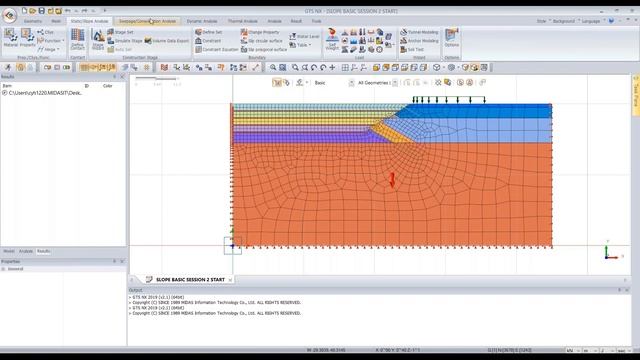Viewport: 640px width, 360px height.
Task: Click the red gravity arrow on the mesh
Action: (x=392, y=180)
